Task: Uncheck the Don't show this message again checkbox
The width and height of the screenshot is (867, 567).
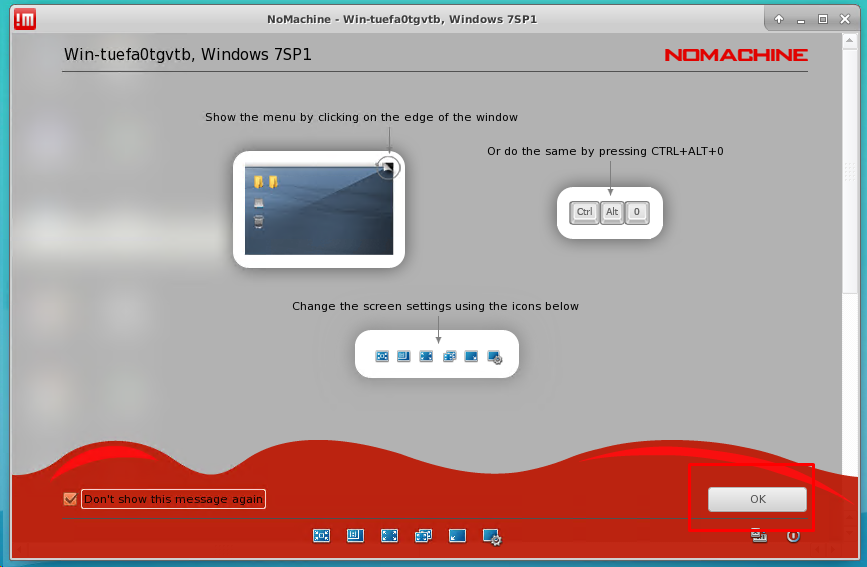Action: (70, 499)
